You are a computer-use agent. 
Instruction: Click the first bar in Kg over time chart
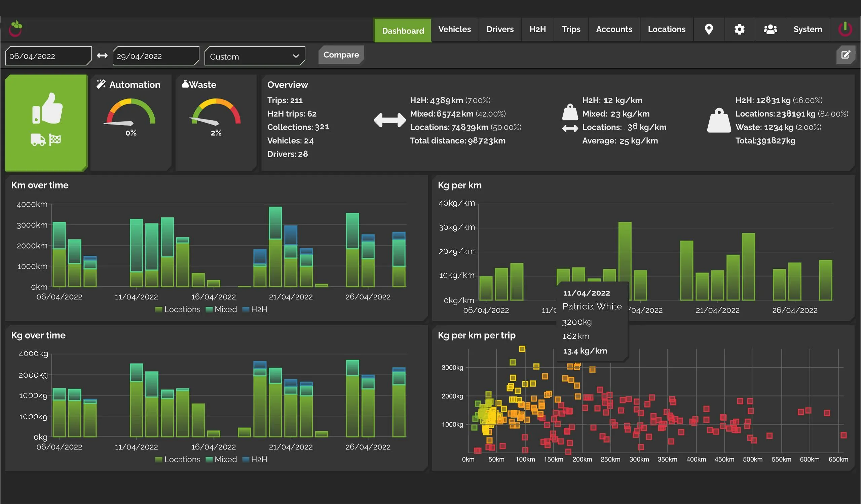[x=59, y=413]
